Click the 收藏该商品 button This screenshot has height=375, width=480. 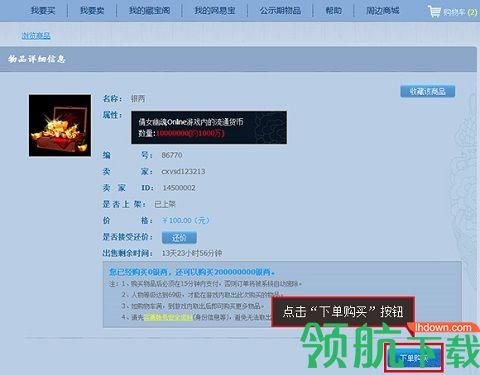click(x=428, y=91)
